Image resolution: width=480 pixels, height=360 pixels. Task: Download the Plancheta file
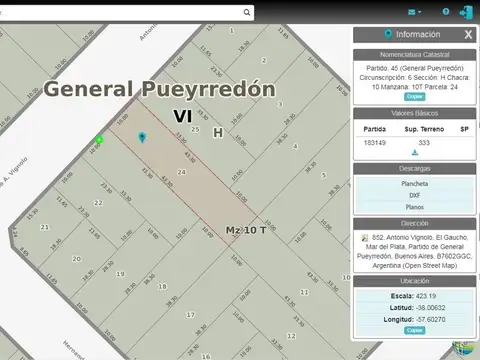[415, 184]
